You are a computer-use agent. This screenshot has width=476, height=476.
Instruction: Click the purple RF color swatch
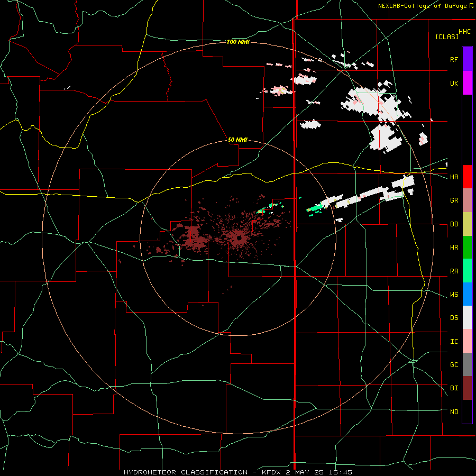tap(467, 59)
